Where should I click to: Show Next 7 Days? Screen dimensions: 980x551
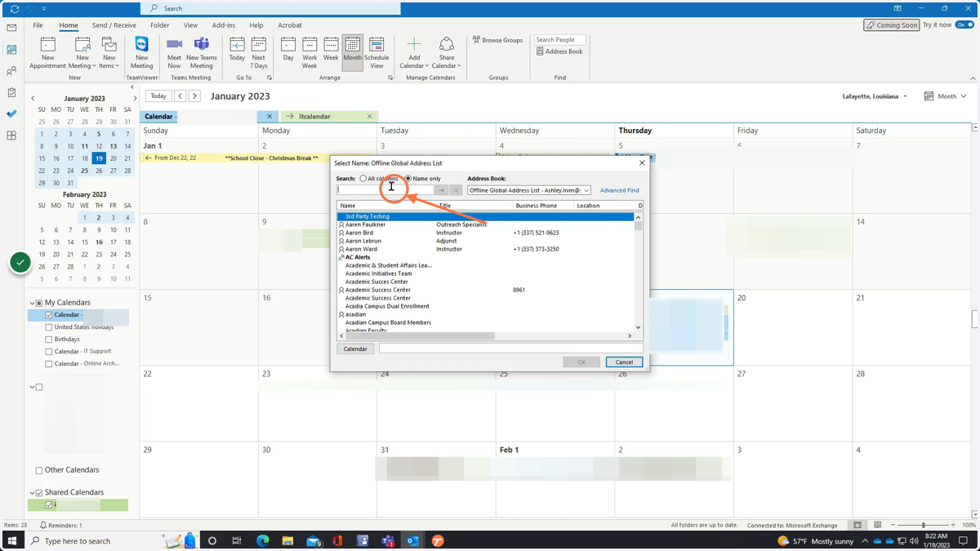259,53
